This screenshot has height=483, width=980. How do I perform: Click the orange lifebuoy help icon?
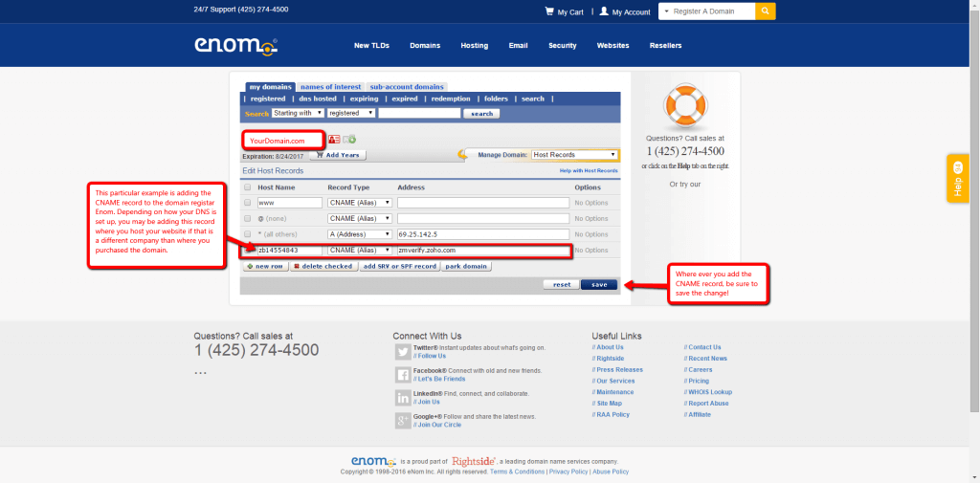pos(684,105)
